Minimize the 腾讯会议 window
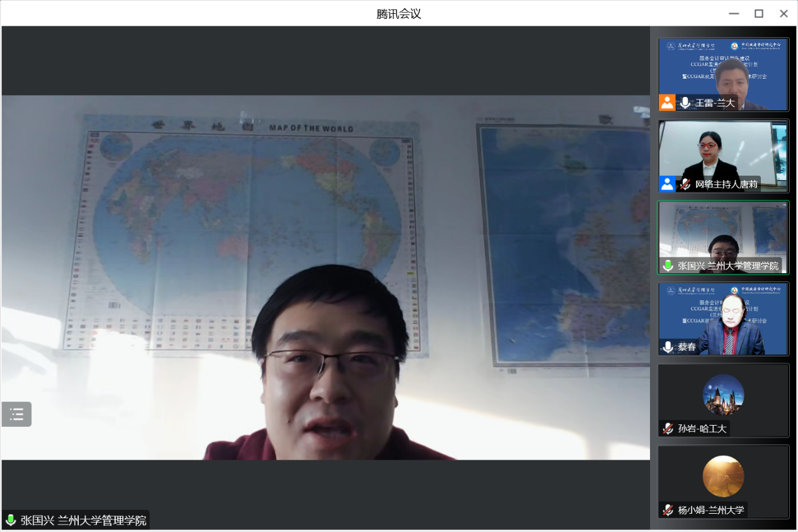The width and height of the screenshot is (798, 532). pyautogui.click(x=734, y=13)
